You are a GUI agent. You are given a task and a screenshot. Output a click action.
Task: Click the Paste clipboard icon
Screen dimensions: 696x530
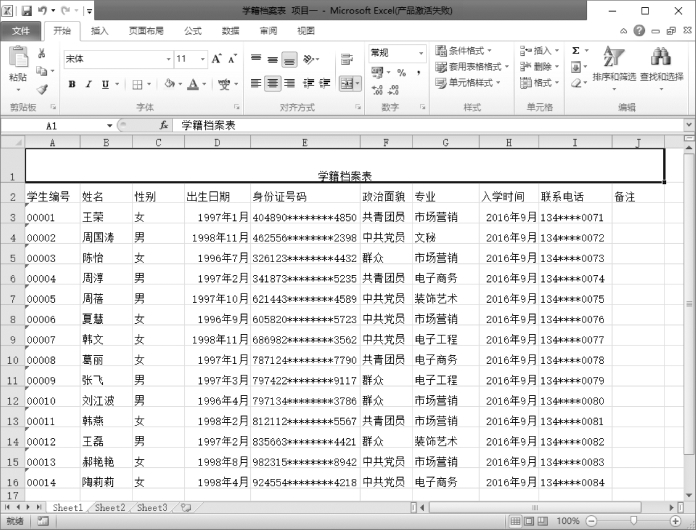coord(18,58)
